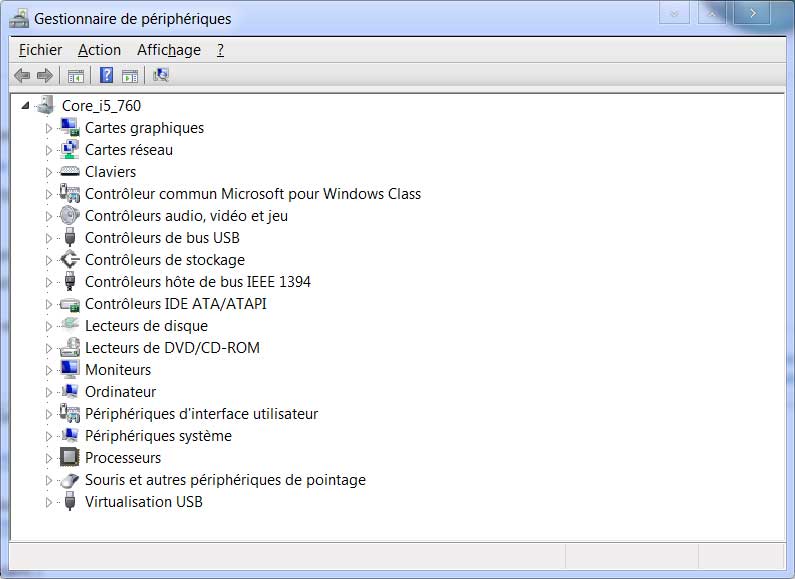Expand the Processeurs node
Screen dimensions: 795x579
tap(49, 458)
